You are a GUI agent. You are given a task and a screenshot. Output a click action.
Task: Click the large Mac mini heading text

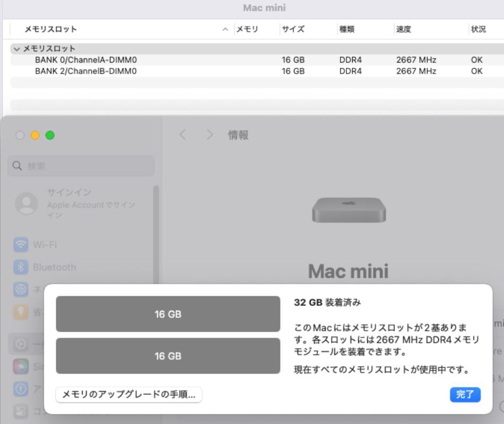(x=349, y=271)
